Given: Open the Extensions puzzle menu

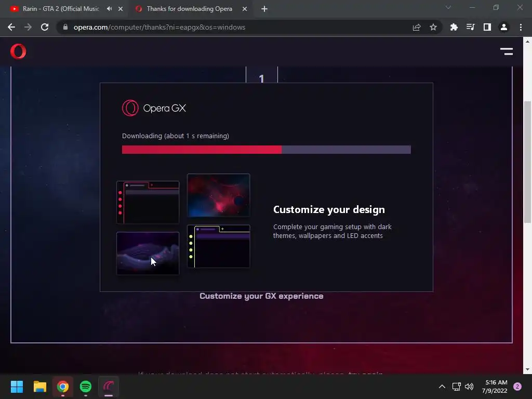Looking at the screenshot, I should (454, 27).
